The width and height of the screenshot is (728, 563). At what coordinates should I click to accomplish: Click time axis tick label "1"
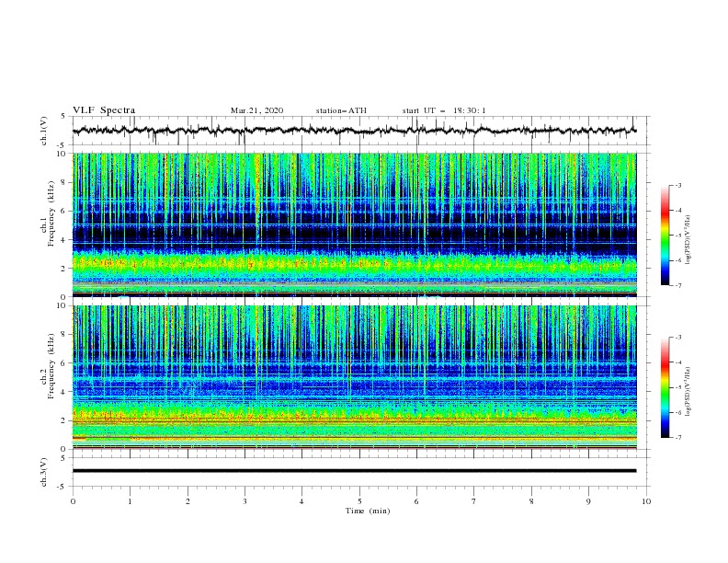(130, 501)
